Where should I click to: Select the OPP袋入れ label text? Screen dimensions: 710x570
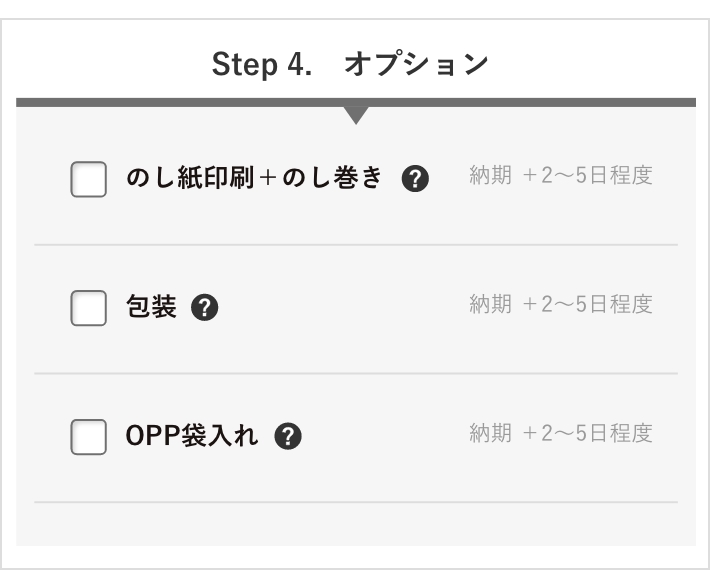[x=192, y=435]
